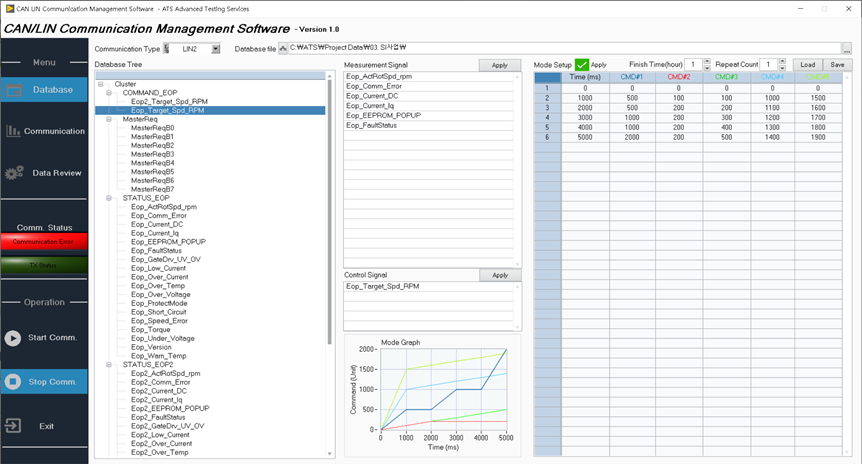The image size is (862, 464).
Task: Click the Repeat Count input field
Action: (769, 64)
